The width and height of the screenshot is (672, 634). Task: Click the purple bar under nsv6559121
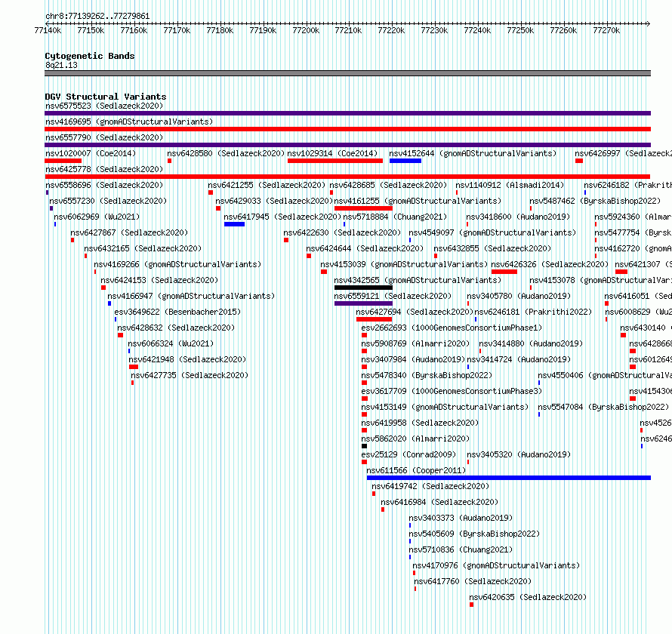pyautogui.click(x=363, y=303)
